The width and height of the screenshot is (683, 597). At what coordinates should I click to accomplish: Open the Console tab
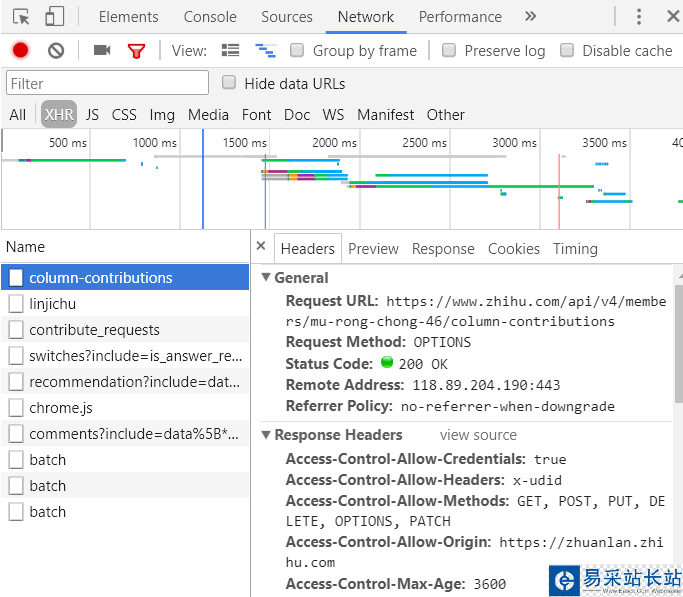210,17
